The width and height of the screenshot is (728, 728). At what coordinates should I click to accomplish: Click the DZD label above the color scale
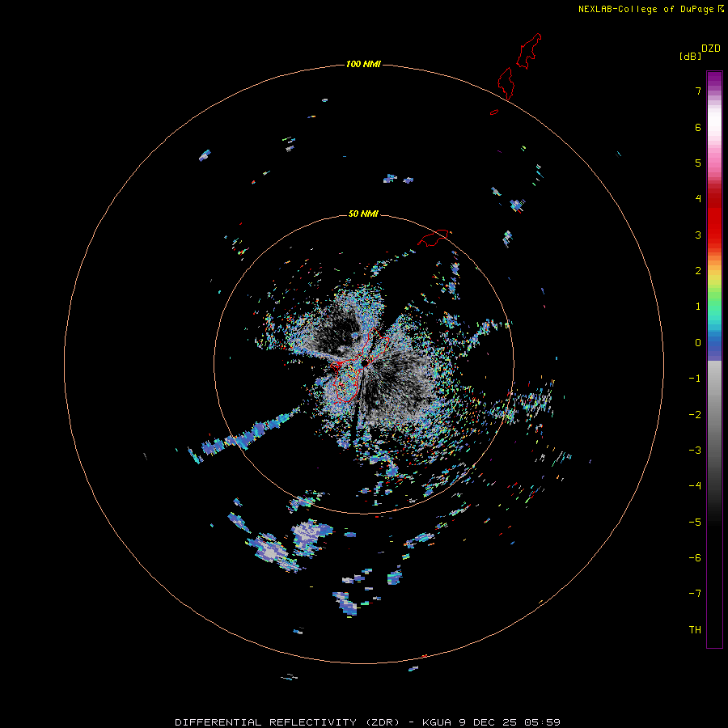click(x=711, y=49)
